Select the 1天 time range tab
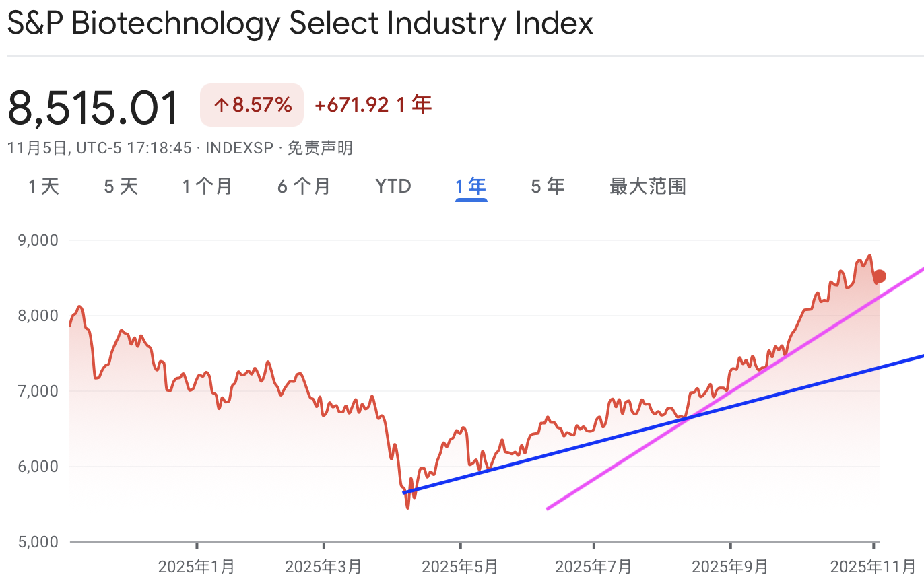 44,186
